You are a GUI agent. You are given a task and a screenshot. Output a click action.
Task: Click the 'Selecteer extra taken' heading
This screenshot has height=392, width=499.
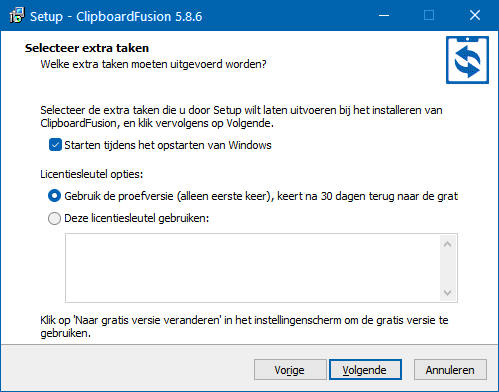87,48
